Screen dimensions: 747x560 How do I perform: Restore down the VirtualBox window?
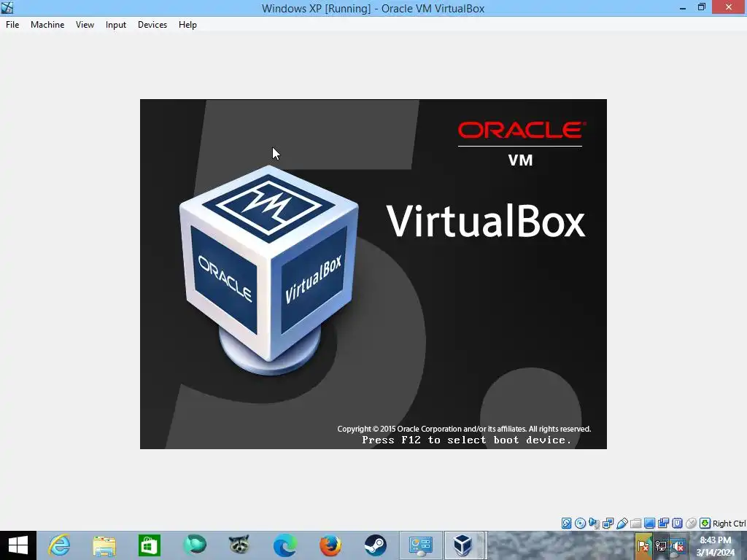coord(701,7)
